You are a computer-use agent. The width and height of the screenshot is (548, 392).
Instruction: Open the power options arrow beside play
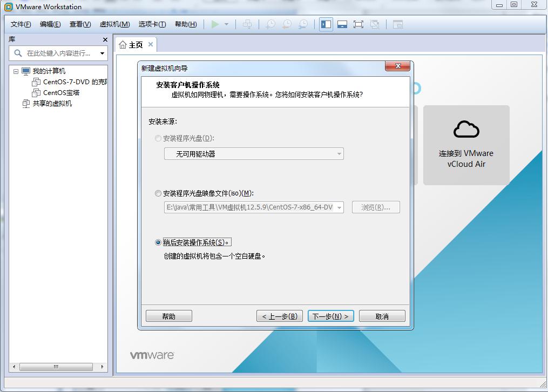coord(226,24)
